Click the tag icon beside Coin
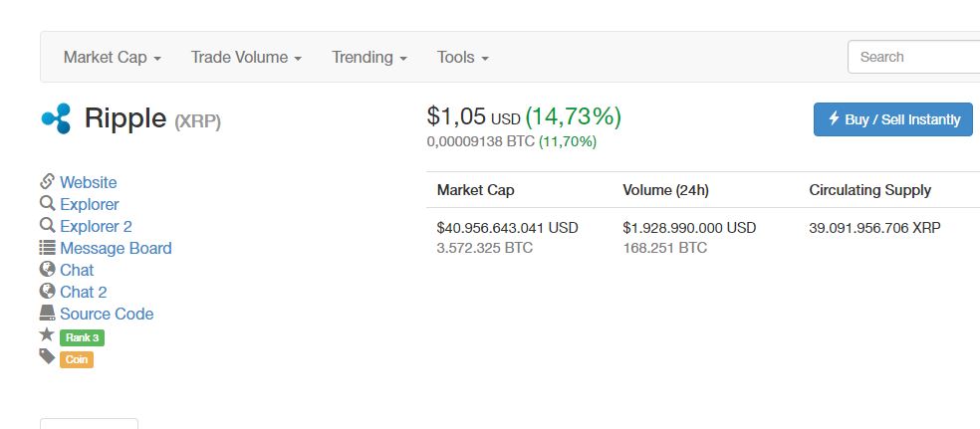Screen dimensions: 980x429 point(47,356)
